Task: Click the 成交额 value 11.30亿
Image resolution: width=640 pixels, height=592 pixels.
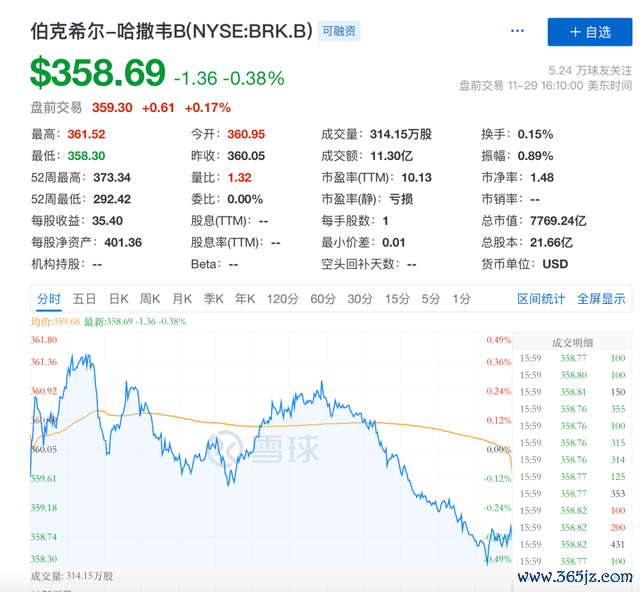Action: coord(391,156)
